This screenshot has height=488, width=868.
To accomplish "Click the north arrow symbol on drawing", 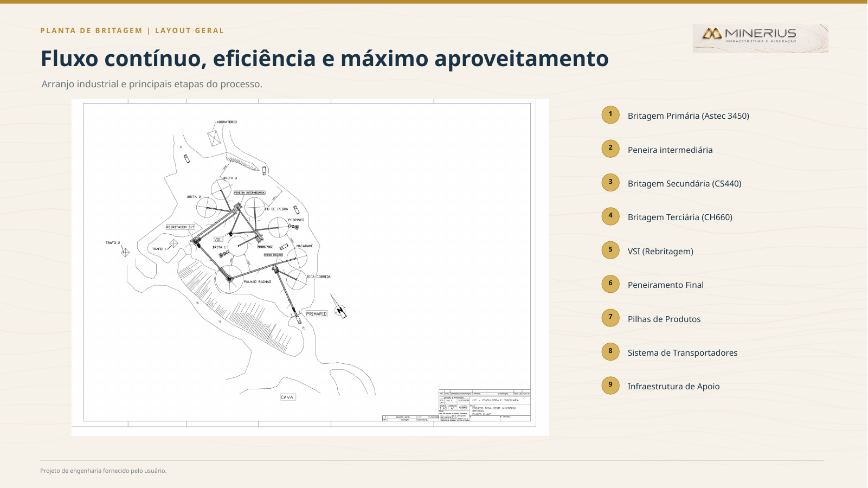I will (x=339, y=308).
